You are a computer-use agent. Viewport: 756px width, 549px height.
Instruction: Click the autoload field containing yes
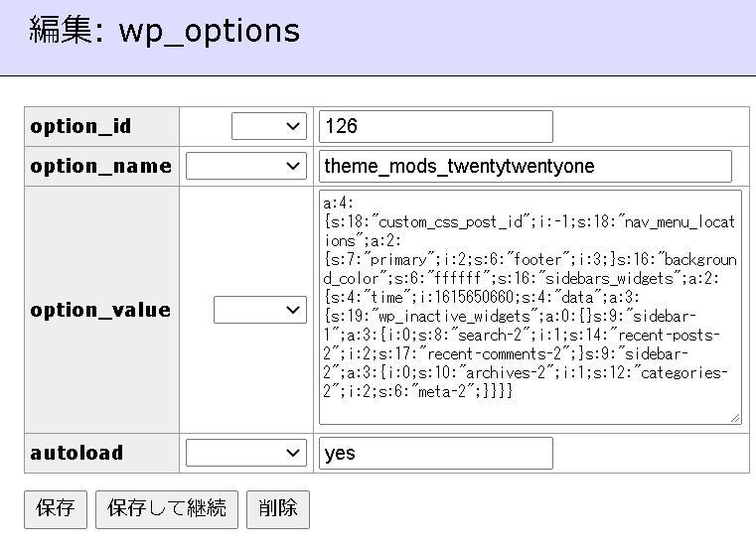coord(435,453)
